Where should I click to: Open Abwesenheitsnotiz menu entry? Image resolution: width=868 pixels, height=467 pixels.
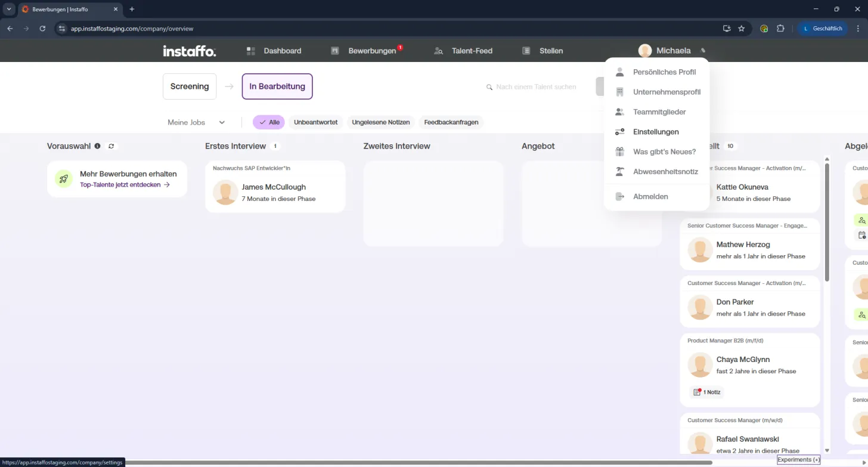656,172
